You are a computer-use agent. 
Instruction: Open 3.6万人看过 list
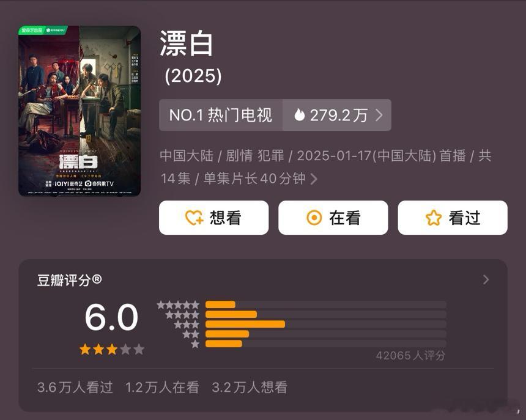[x=75, y=388]
